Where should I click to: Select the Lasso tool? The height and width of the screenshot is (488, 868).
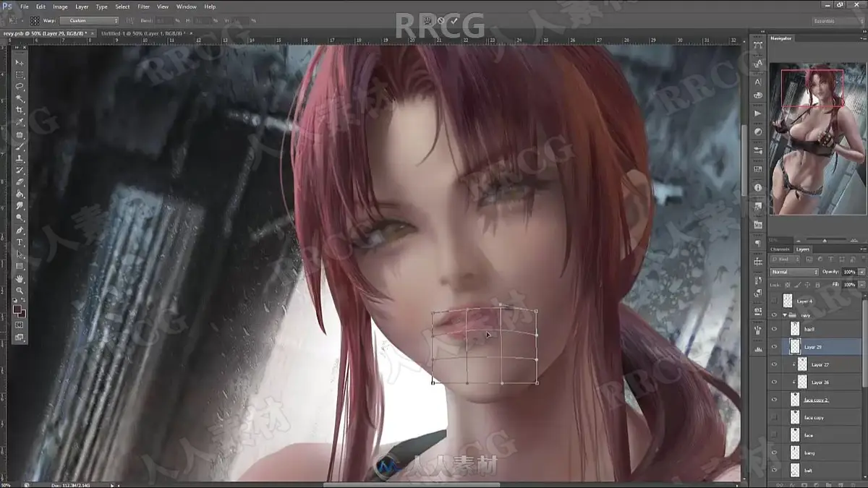tap(20, 86)
